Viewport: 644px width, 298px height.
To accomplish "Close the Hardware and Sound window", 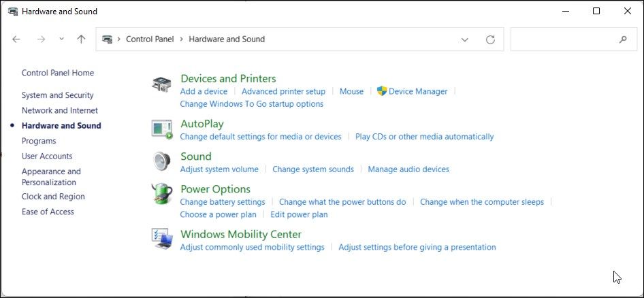I will point(628,12).
